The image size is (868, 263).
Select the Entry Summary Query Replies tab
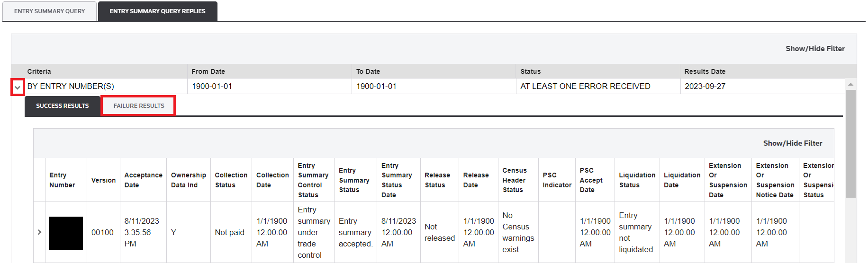click(x=157, y=11)
